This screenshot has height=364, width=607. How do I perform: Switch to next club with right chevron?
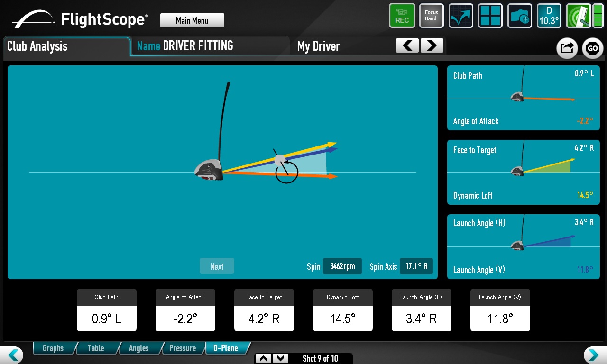tap(432, 45)
